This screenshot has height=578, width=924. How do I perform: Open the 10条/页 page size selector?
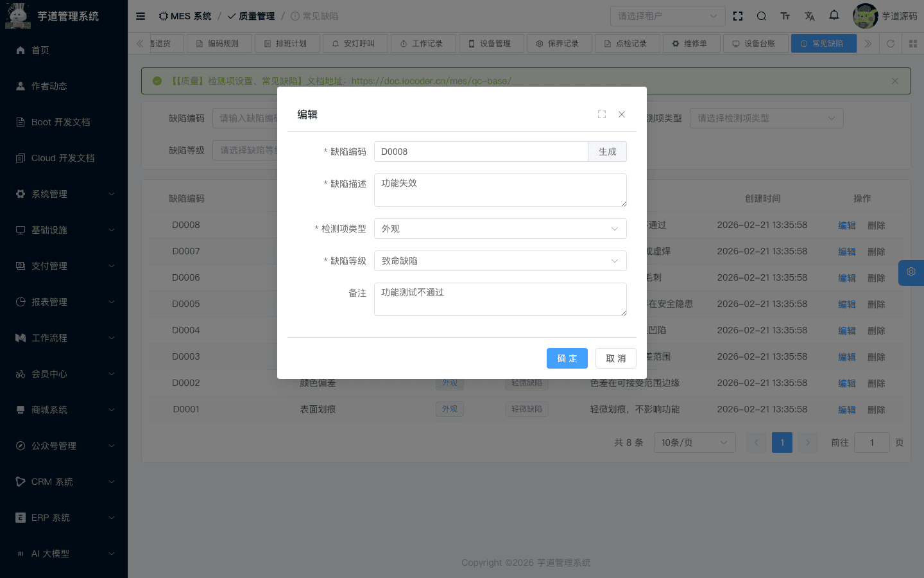click(694, 442)
